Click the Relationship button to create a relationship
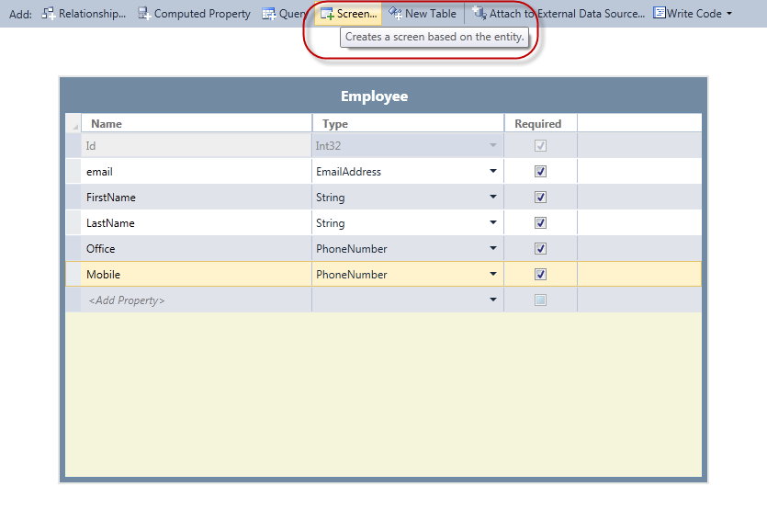Viewport: 767px width, 532px height. pos(83,13)
